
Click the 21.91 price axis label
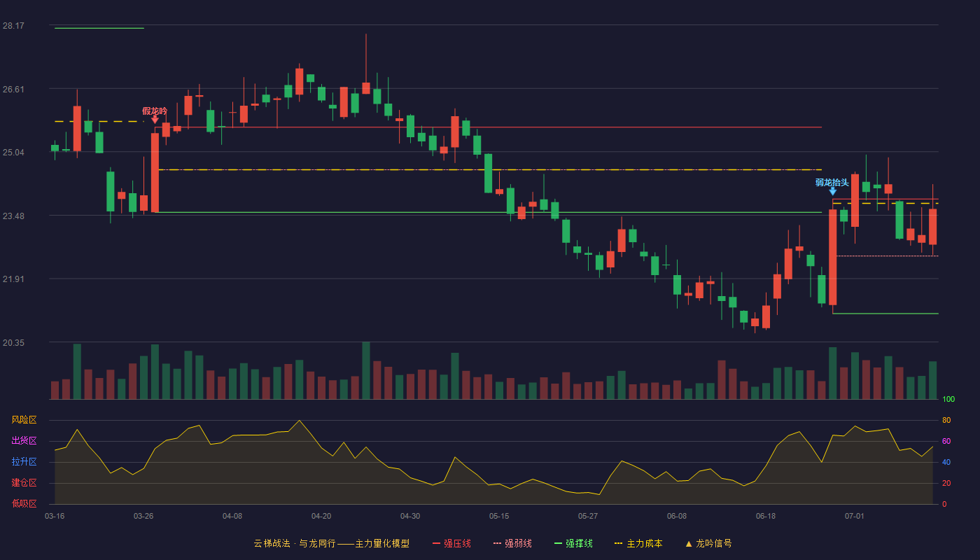[13, 279]
